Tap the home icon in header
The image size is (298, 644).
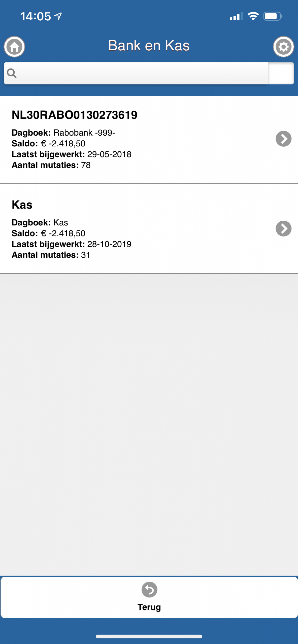tap(14, 47)
